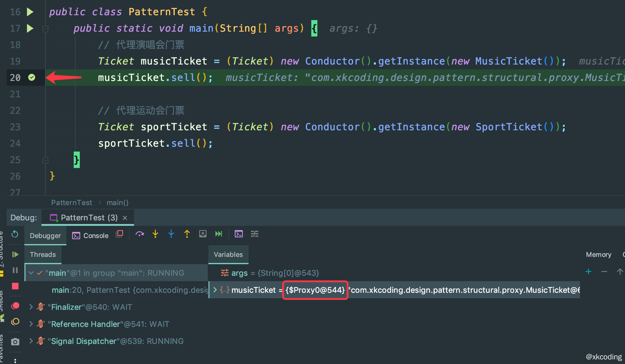Toggle Mute Breakpoints icon
Image resolution: width=625 pixels, height=364 pixels.
point(15,322)
